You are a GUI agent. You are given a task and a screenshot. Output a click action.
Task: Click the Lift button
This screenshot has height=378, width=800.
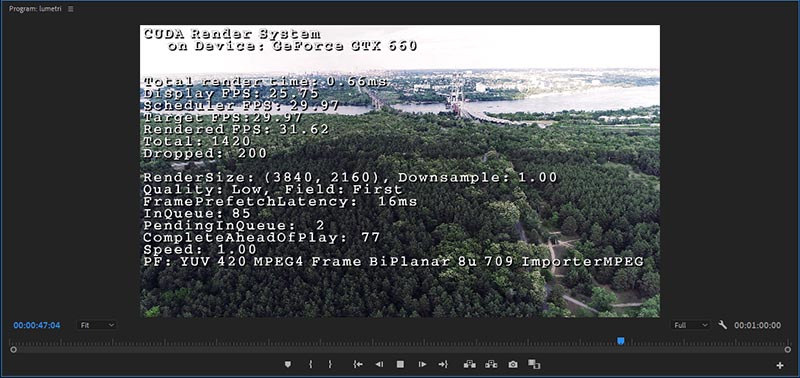(x=469, y=364)
